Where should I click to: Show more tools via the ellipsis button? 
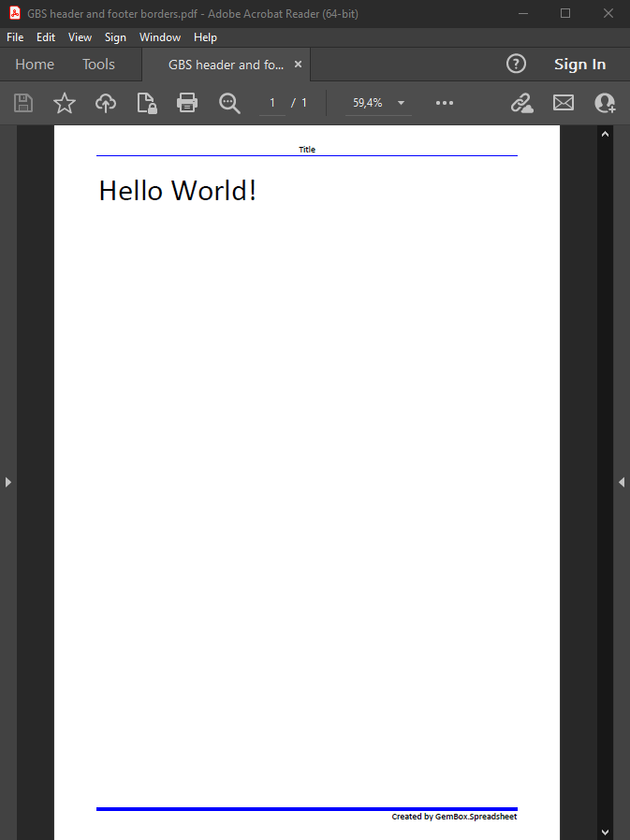pyautogui.click(x=445, y=103)
